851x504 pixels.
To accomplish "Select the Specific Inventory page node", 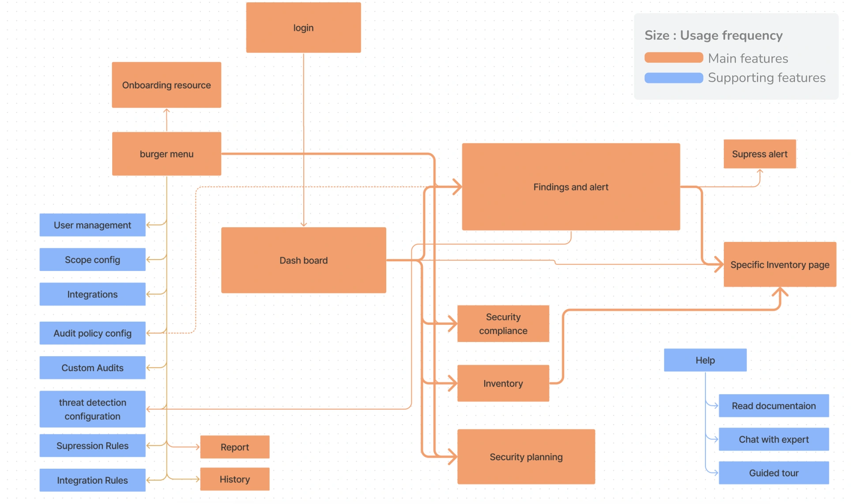I will click(779, 264).
